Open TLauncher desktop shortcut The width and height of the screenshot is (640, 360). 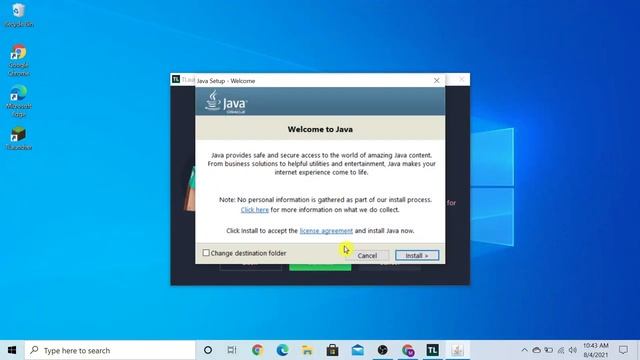pyautogui.click(x=19, y=138)
